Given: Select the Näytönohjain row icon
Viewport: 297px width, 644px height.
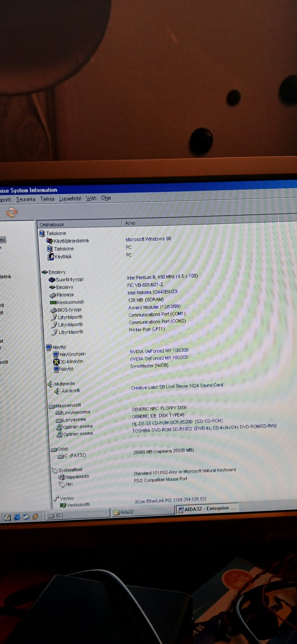Looking at the screenshot, I should point(56,354).
